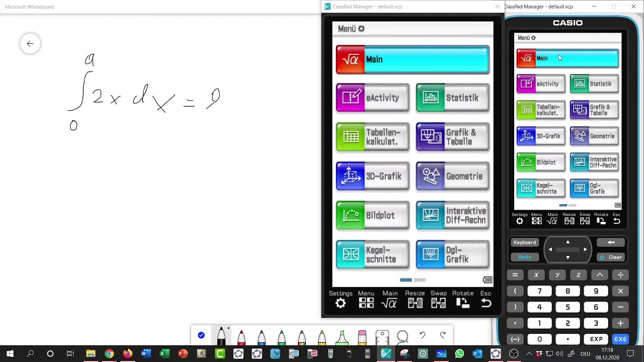Click up arrow on Casio cursor pad
This screenshot has height=362, width=644.
point(568,242)
